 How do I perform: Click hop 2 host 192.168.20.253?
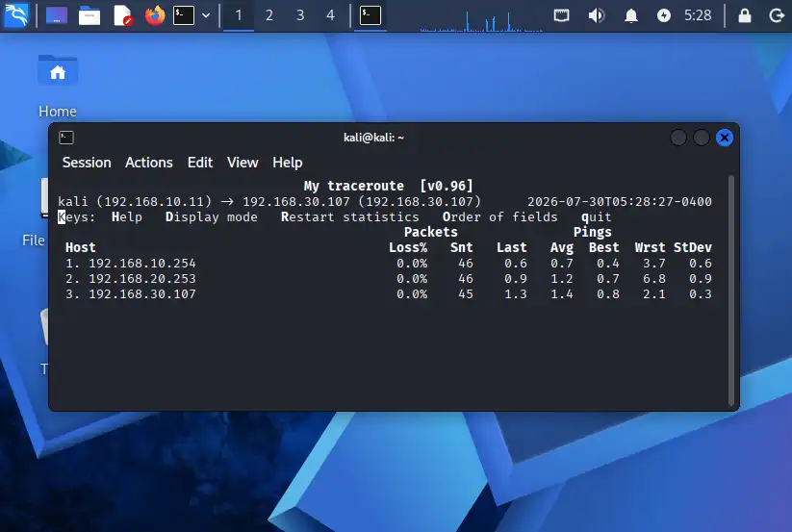tap(142, 279)
